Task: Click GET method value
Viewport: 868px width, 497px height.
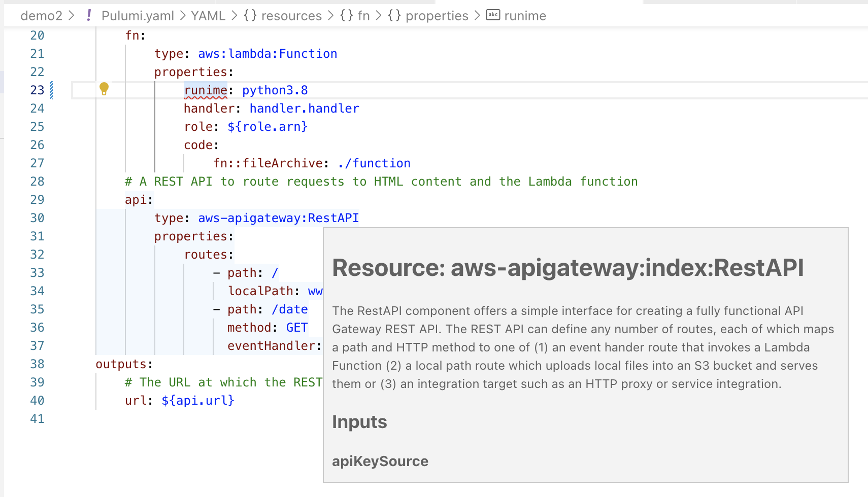Action: [x=297, y=328]
